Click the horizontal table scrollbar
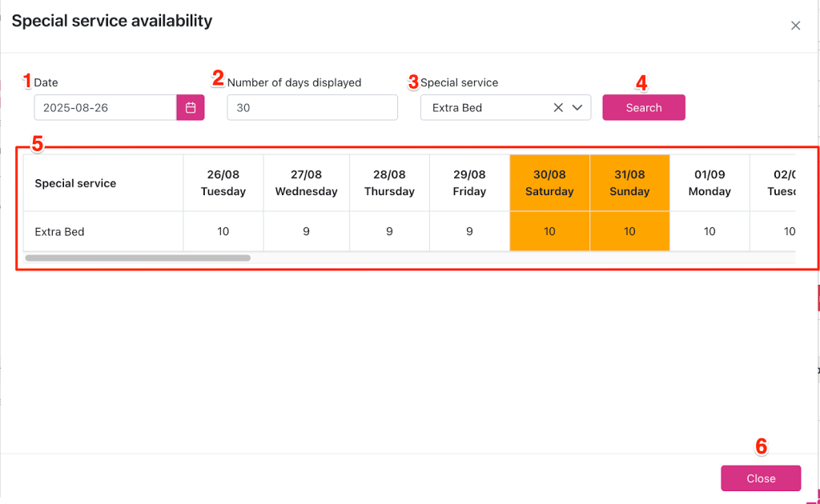The image size is (820, 504). point(138,258)
